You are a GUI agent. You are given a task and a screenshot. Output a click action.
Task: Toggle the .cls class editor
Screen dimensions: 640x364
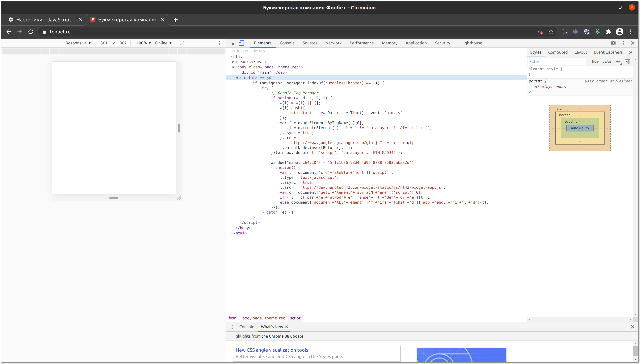[607, 62]
